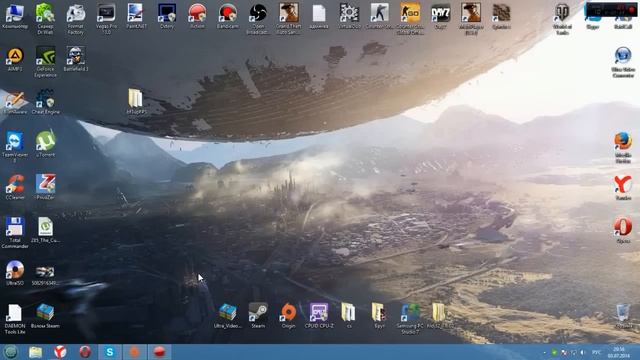The width and height of the screenshot is (640, 360).
Task: Launch Opera browser desktop shortcut
Action: coord(623,231)
